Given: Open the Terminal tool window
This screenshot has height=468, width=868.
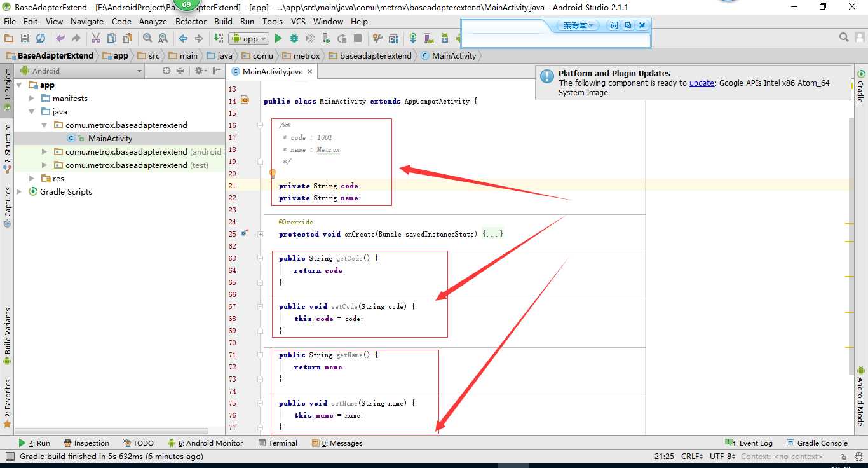Looking at the screenshot, I should [x=278, y=443].
